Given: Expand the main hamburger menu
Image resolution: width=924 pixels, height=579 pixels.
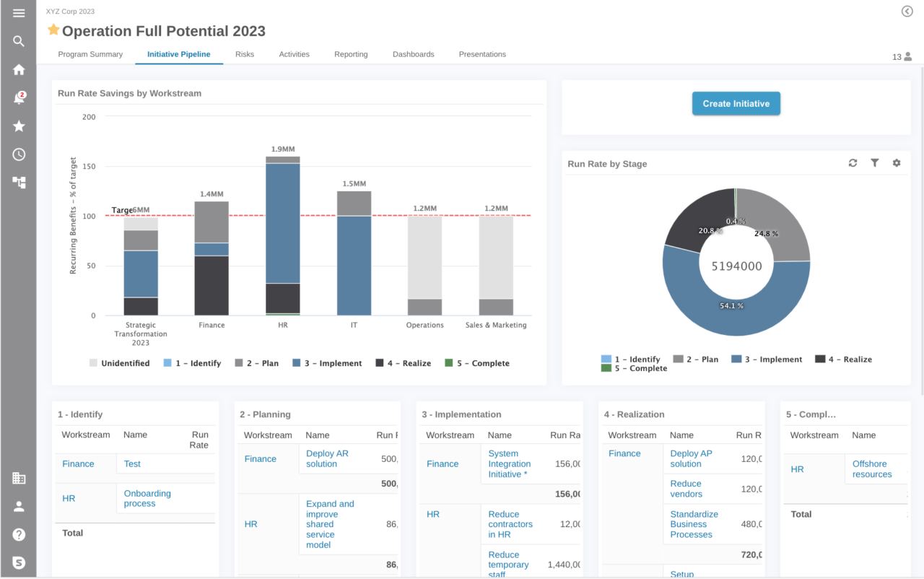Looking at the screenshot, I should (x=18, y=12).
